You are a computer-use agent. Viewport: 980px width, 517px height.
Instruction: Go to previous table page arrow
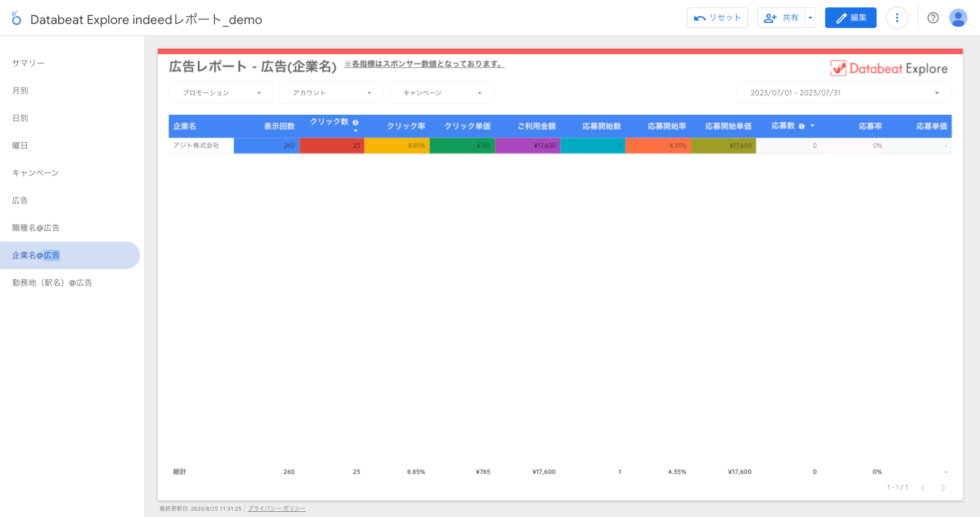click(x=923, y=487)
